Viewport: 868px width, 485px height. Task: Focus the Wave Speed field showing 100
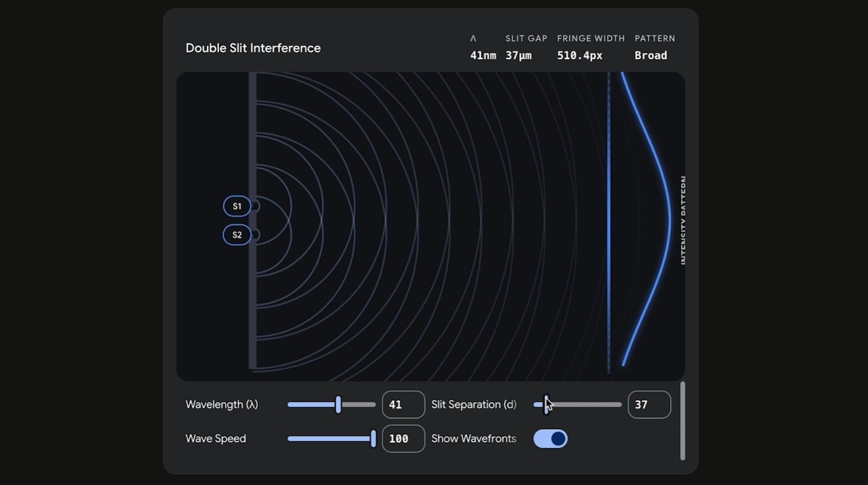coord(403,439)
